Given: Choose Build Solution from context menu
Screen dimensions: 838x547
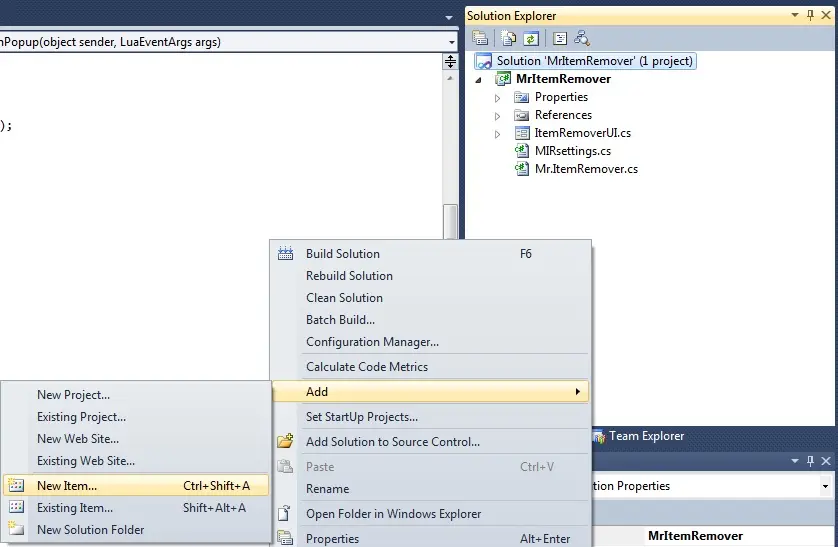Looking at the screenshot, I should click(431, 254).
